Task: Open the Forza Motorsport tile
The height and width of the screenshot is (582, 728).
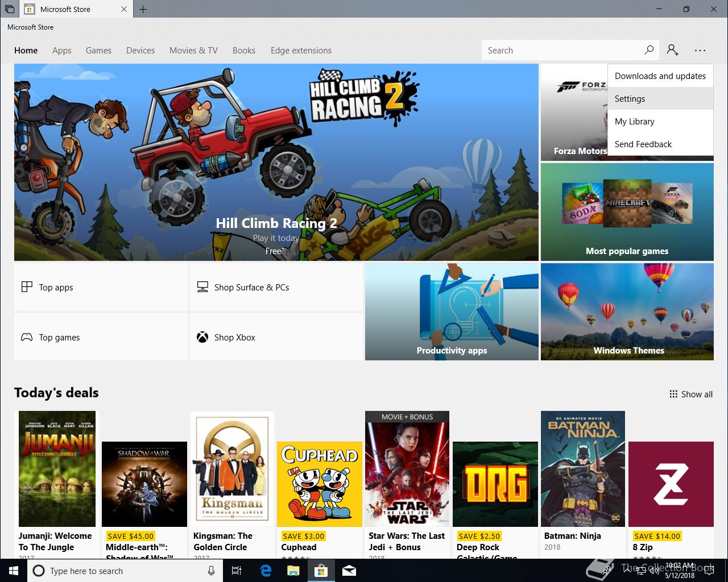Action: [574, 113]
